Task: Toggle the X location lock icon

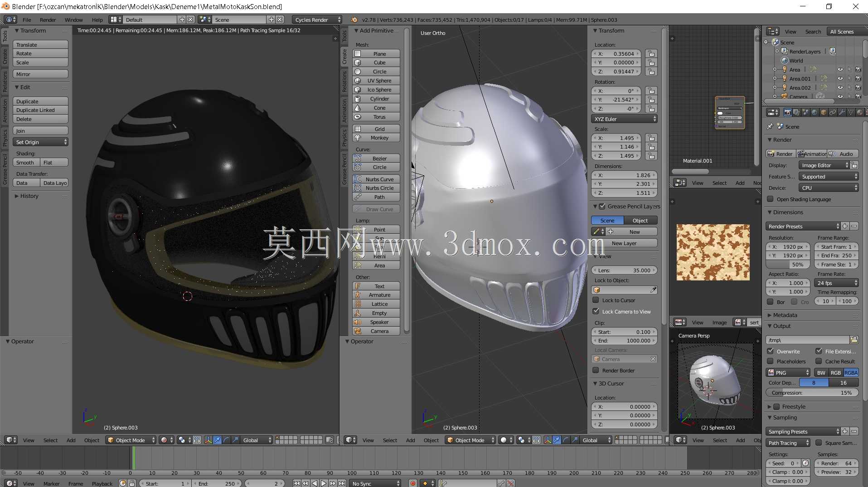Action: (651, 53)
